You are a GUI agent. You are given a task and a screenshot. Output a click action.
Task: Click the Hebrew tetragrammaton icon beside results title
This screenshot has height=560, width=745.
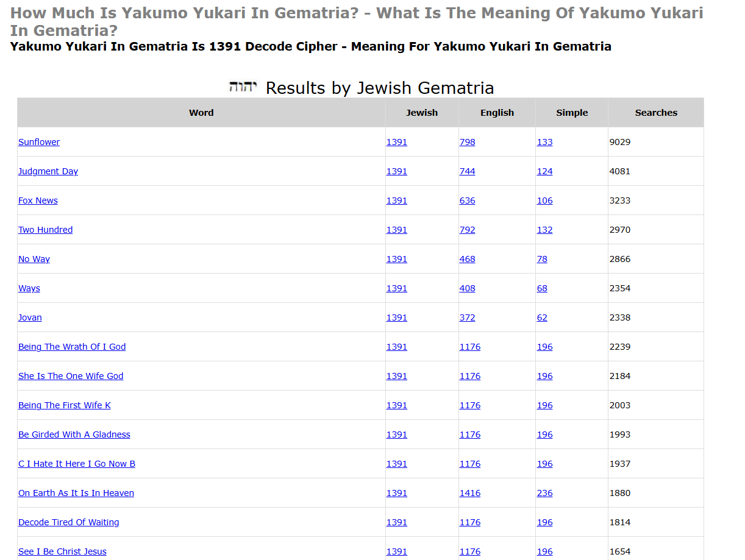(x=243, y=87)
